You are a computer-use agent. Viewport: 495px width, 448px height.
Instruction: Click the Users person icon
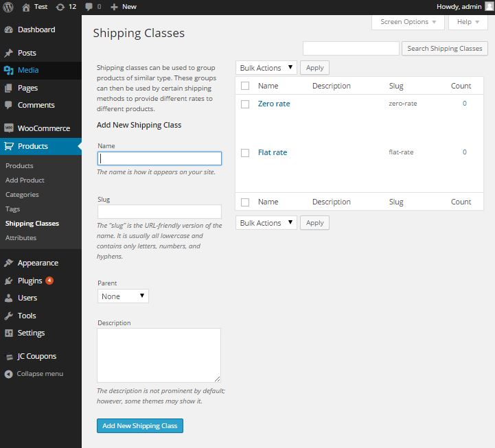(x=9, y=298)
